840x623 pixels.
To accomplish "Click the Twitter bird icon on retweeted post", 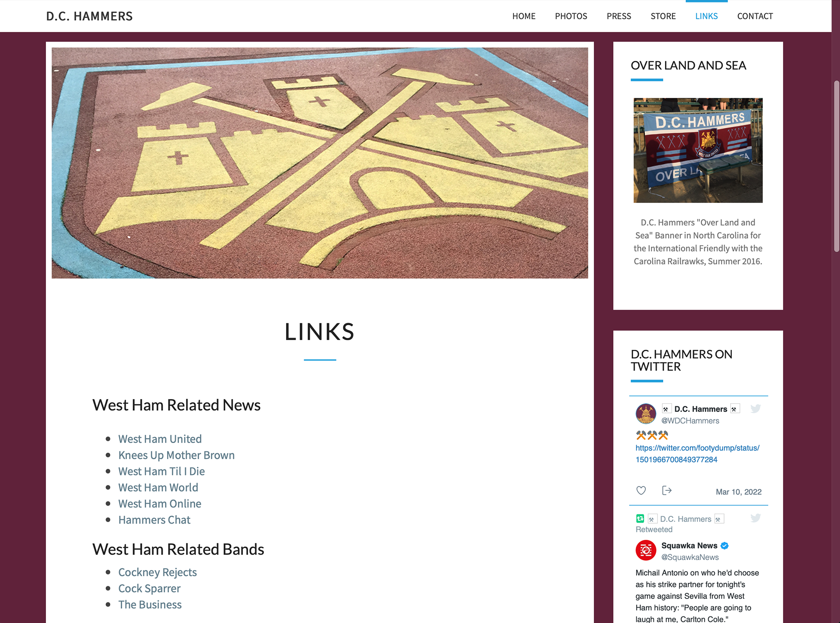I will click(756, 518).
